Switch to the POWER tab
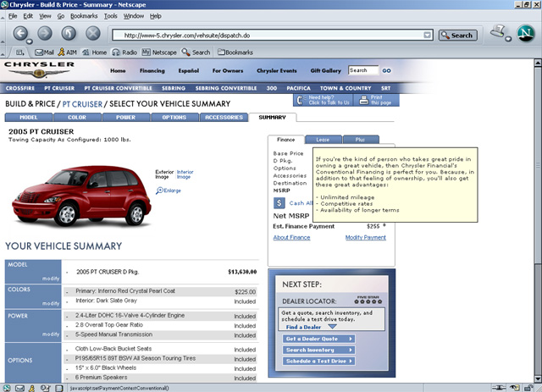The width and height of the screenshot is (542, 392). click(x=126, y=117)
